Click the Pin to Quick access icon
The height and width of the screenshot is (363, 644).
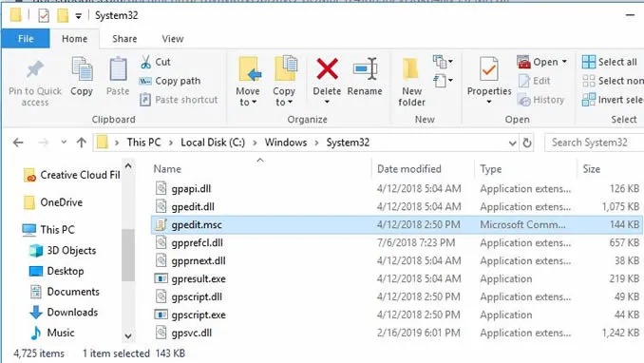pos(35,69)
